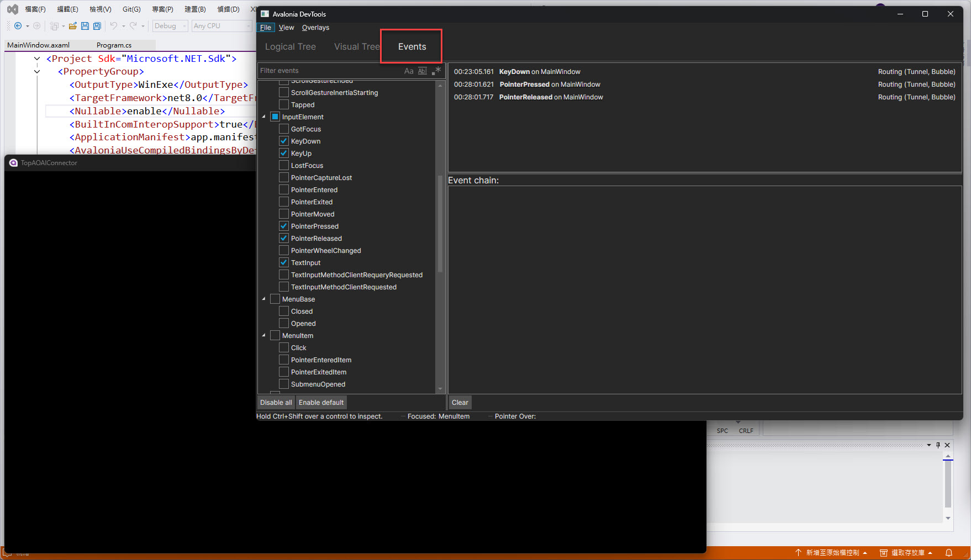This screenshot has width=971, height=560.
Task: Collapse the Project node in code editor
Action: click(x=37, y=59)
